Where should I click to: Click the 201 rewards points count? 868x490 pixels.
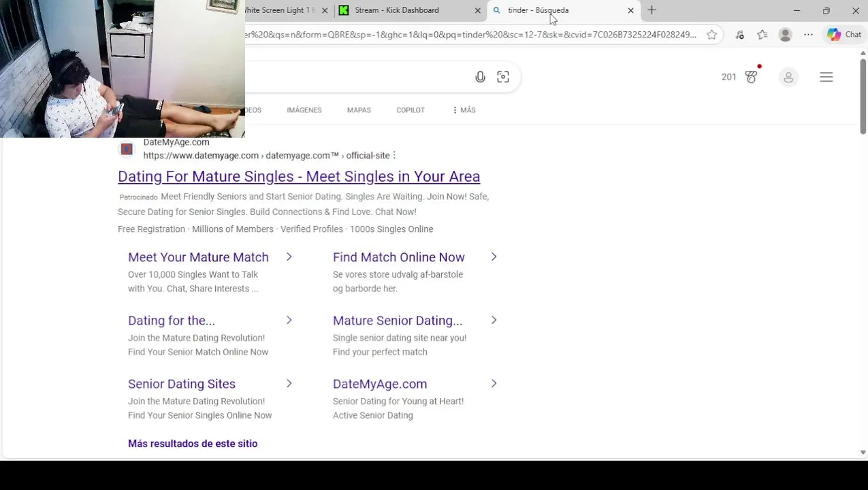[x=729, y=78]
